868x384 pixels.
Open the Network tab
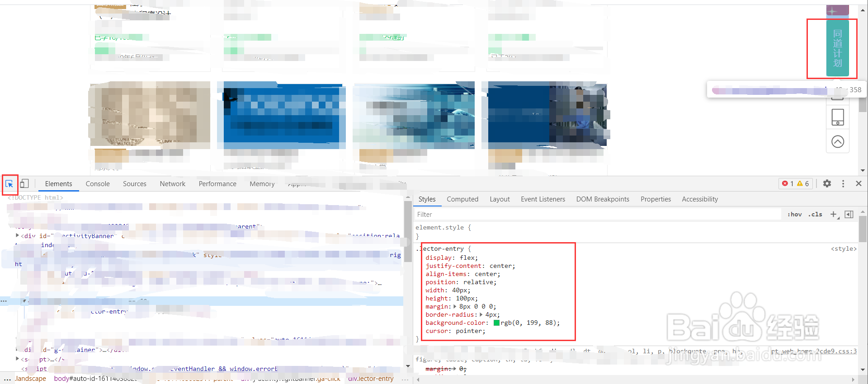tap(173, 184)
